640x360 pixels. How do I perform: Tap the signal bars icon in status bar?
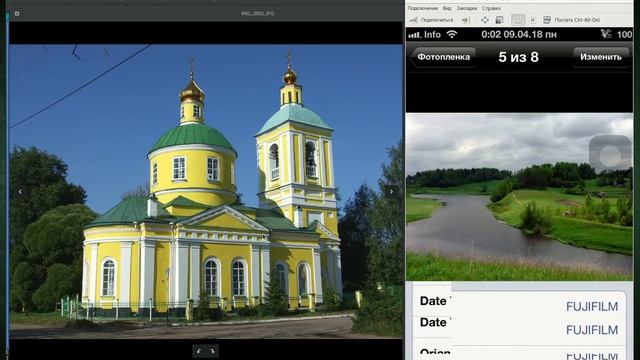pyautogui.click(x=414, y=35)
